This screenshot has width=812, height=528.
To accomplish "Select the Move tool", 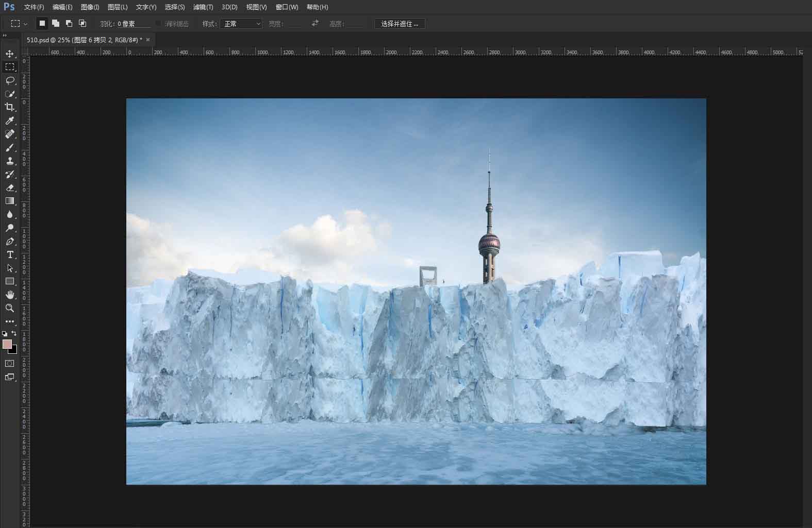I will point(10,54).
